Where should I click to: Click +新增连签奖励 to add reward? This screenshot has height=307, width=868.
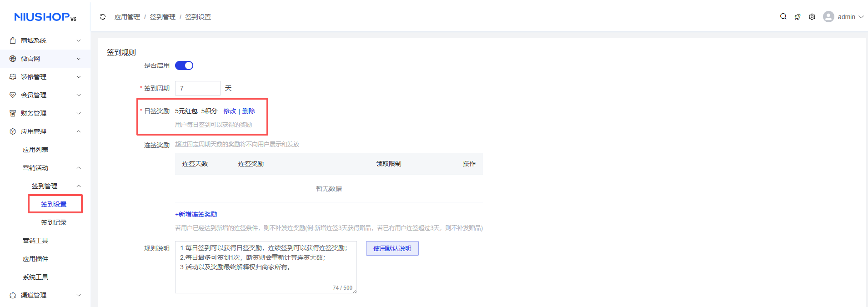point(196,214)
